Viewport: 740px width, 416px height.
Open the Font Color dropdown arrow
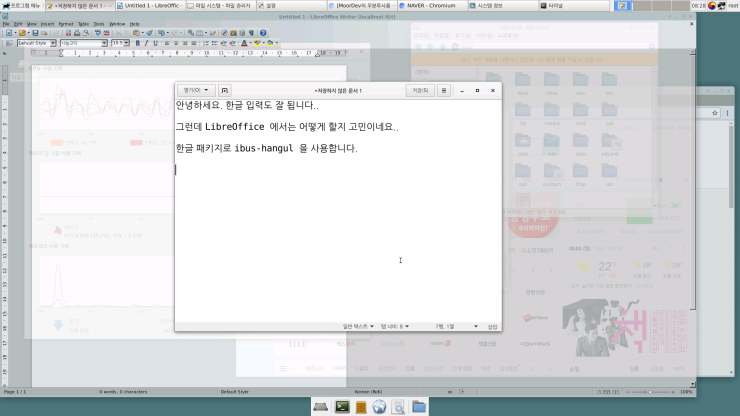coord(251,43)
